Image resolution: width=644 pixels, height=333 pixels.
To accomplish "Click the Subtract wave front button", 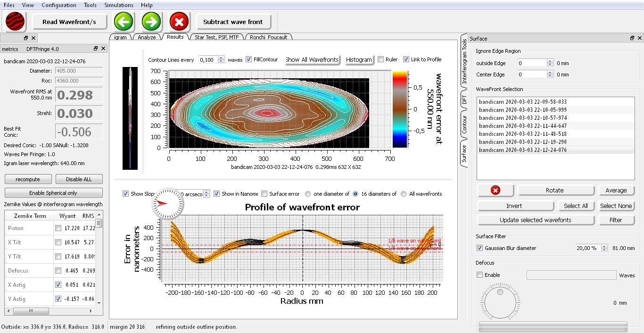I will coord(233,22).
